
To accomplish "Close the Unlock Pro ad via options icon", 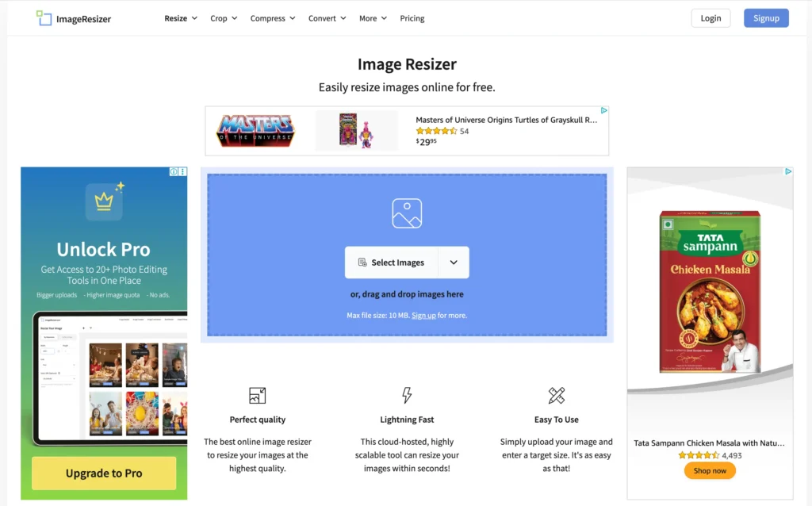I will point(183,172).
